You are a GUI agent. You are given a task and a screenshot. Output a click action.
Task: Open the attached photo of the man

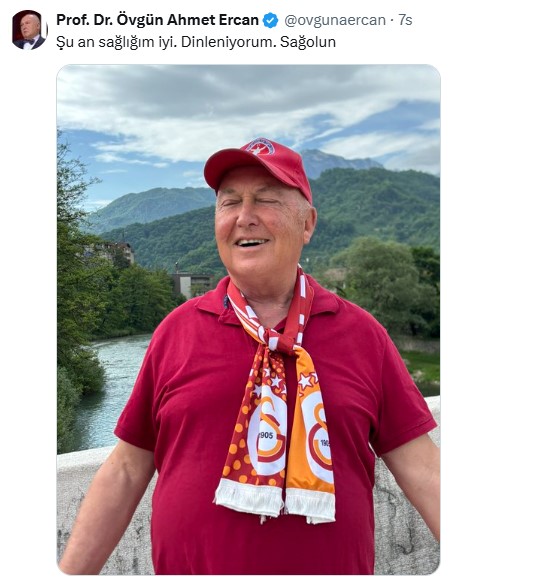coord(248,320)
